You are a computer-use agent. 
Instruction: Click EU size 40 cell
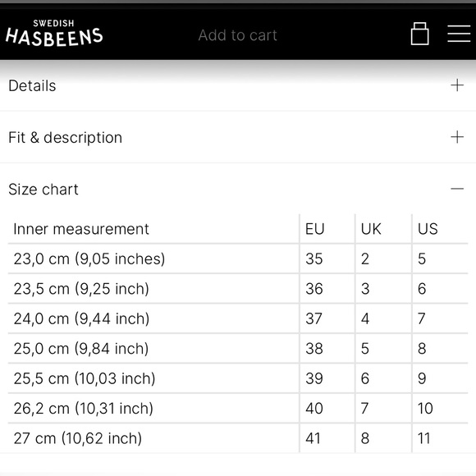[327, 408]
